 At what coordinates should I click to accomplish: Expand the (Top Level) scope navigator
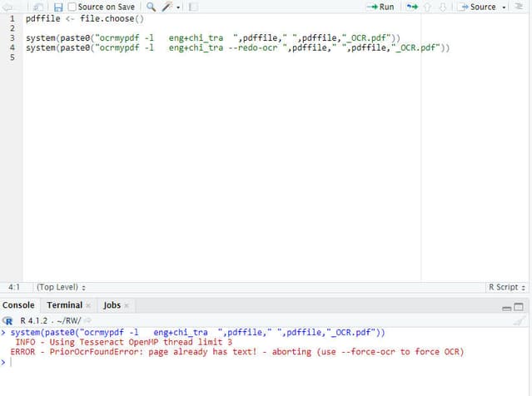[61, 287]
